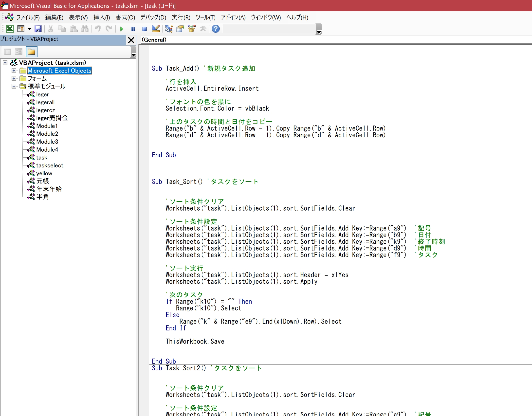
Task: Save the project with the floppy icon
Action: point(38,29)
